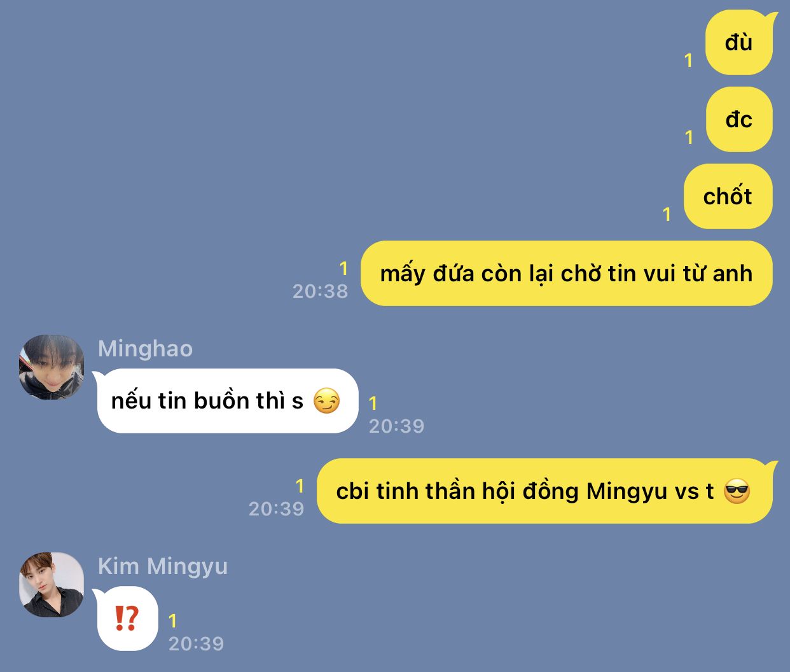Tap unread count beside 'chốt' bubble
This screenshot has width=790, height=672.
[667, 214]
